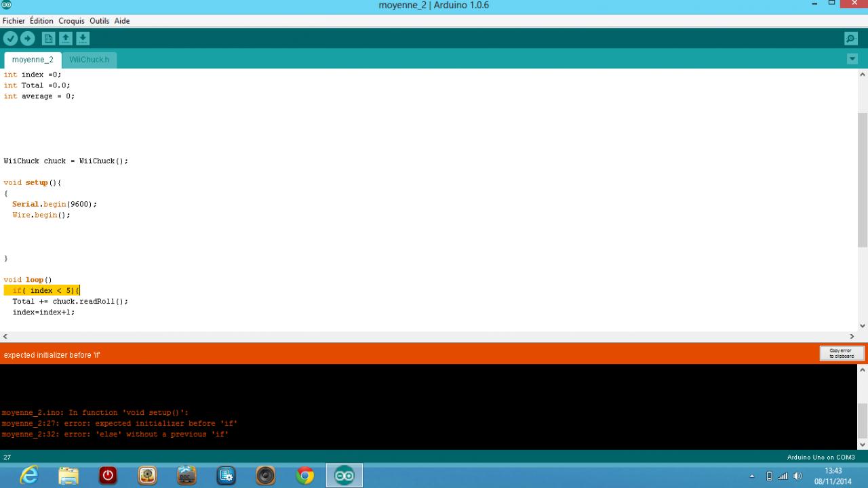Click the horizontal scroll right arrow
Viewport: 868px width, 488px height.
pyautogui.click(x=852, y=336)
